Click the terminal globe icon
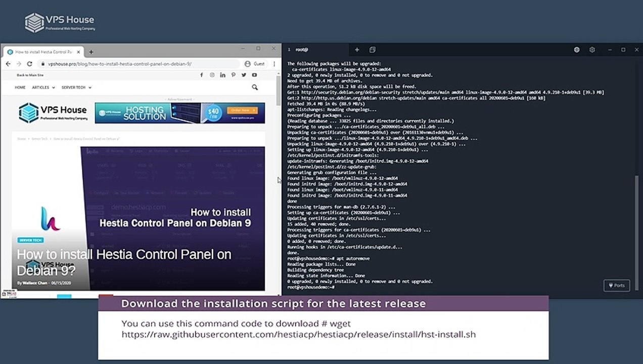Screen dimensions: 643x364 [577, 50]
